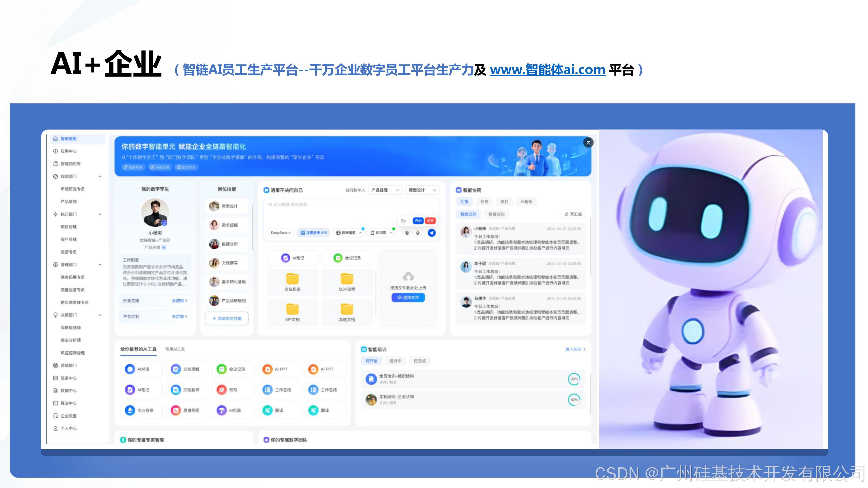This screenshot has height=488, width=868.
Task: Click the 80% progress ring for 全员培训-组织结构
Action: click(574, 379)
